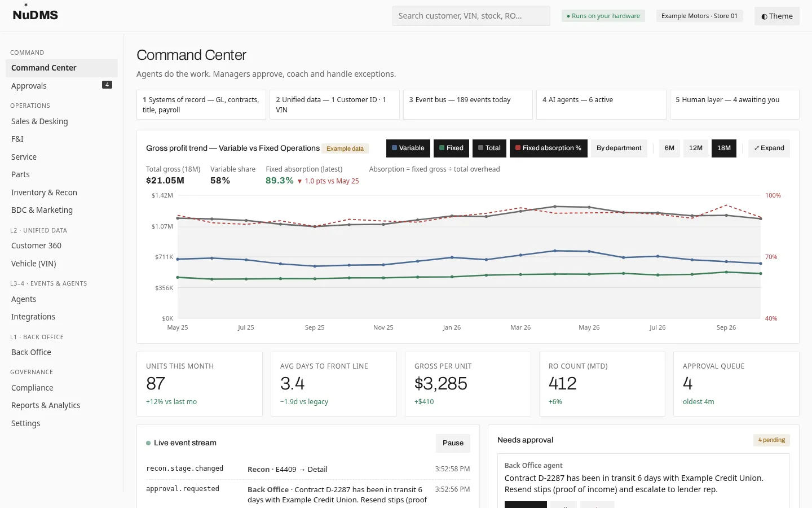
Task: Open Vehicle (VIN) page
Action: 61,264
